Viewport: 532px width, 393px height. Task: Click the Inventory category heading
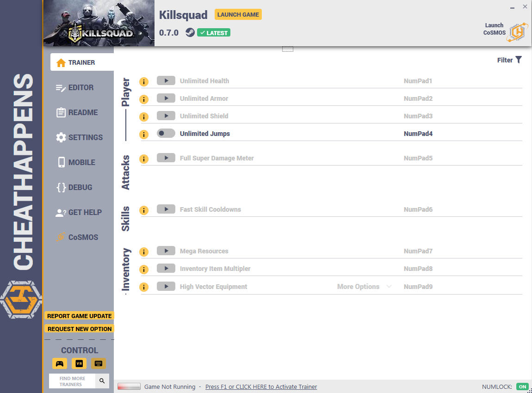(x=125, y=270)
